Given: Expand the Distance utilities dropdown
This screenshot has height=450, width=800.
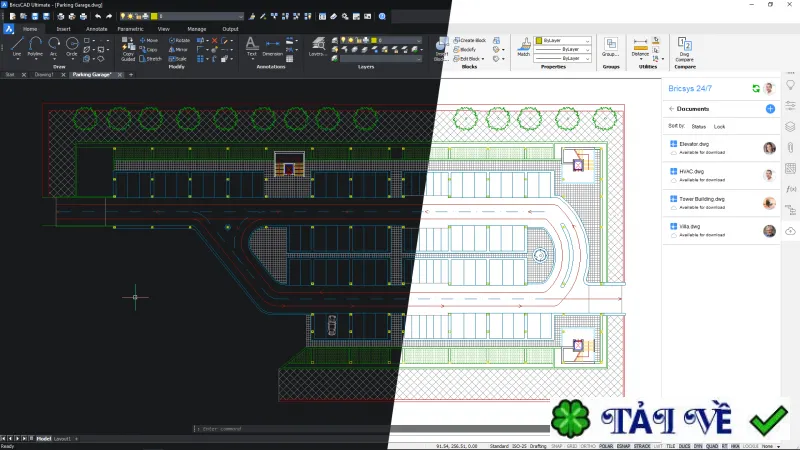Looking at the screenshot, I should click(x=640, y=59).
